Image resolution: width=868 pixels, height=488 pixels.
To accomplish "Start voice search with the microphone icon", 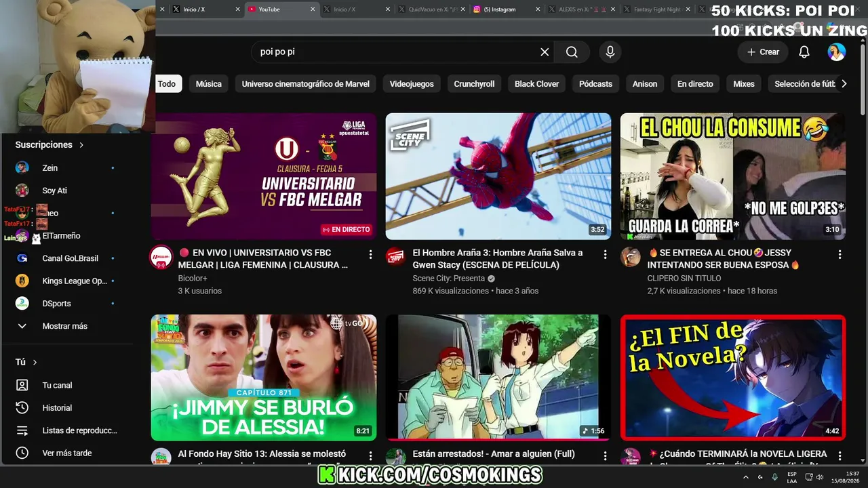I will 610,52.
